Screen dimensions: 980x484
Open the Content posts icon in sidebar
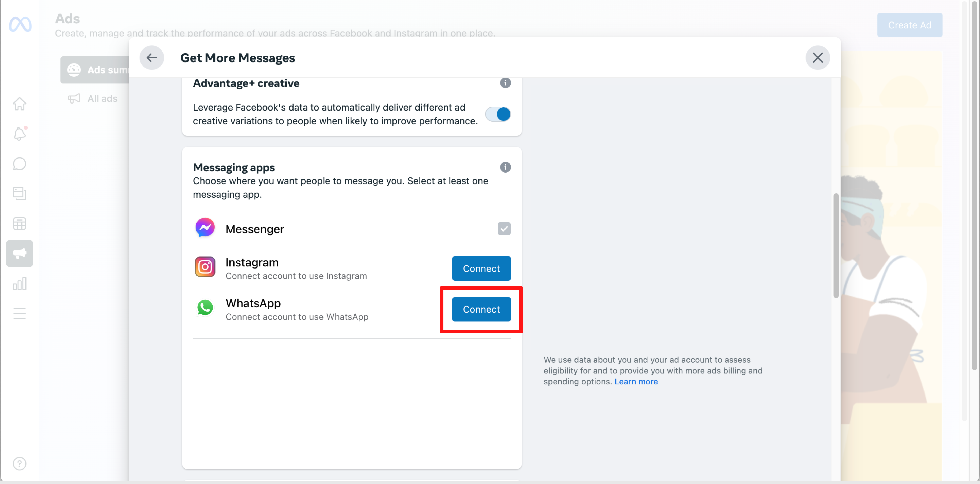(x=19, y=193)
